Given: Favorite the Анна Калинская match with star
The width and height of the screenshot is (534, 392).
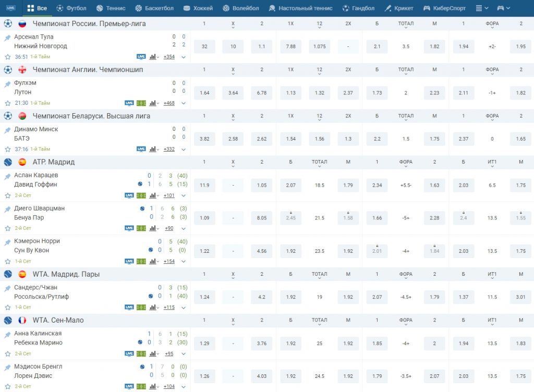Looking at the screenshot, I should (x=7, y=353).
